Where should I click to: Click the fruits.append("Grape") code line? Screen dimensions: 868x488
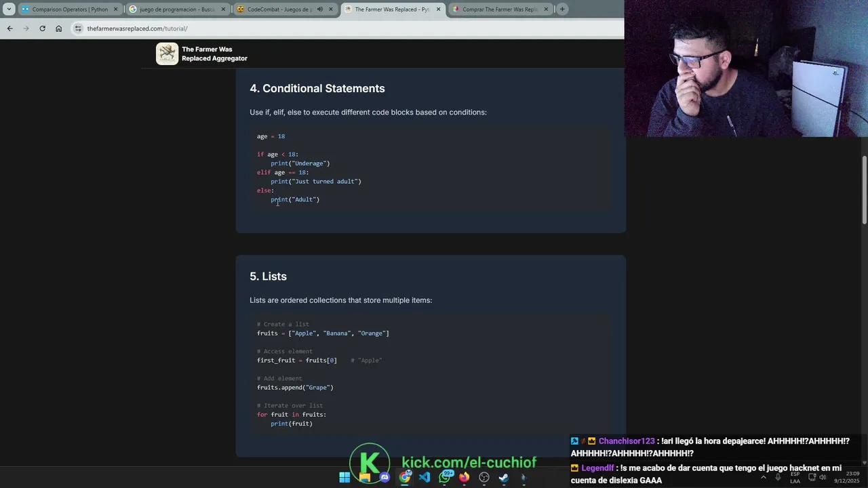[x=295, y=388]
